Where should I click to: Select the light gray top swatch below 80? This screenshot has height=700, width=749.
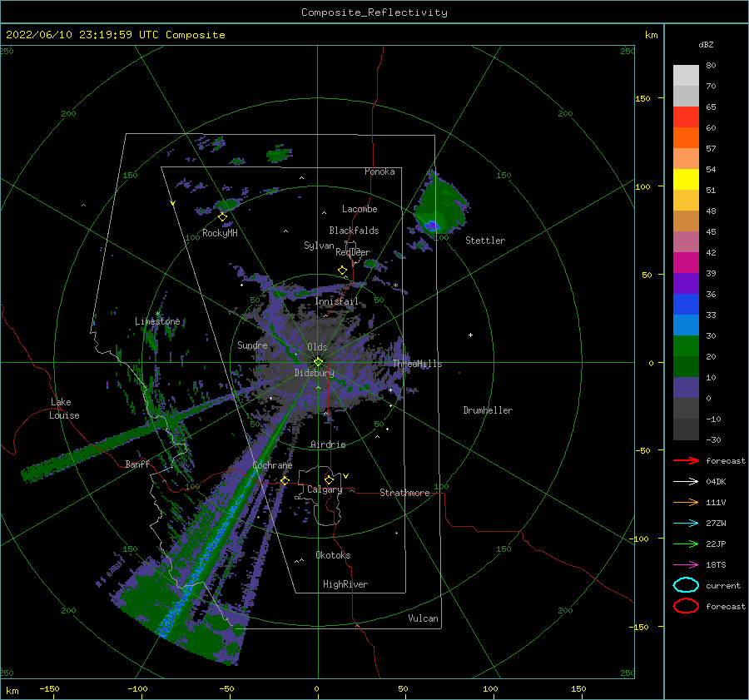[x=686, y=76]
